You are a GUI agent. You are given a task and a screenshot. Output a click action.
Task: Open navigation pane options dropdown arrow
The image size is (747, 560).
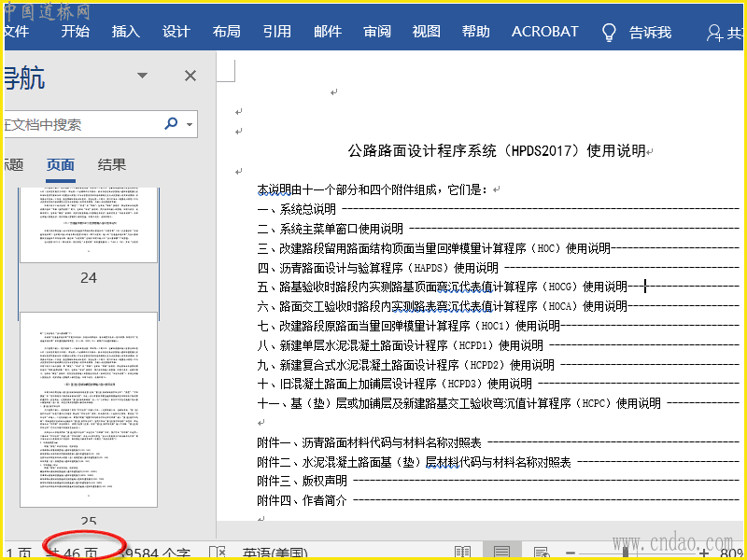(142, 76)
